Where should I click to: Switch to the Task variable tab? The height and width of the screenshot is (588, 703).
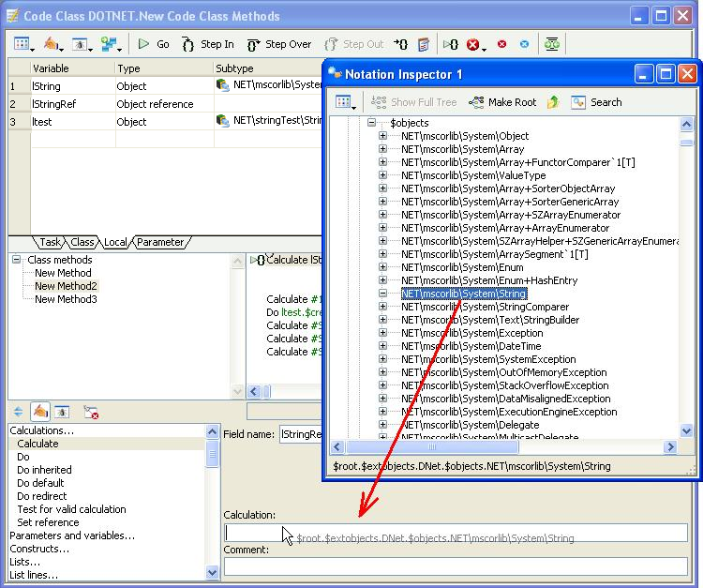point(50,242)
